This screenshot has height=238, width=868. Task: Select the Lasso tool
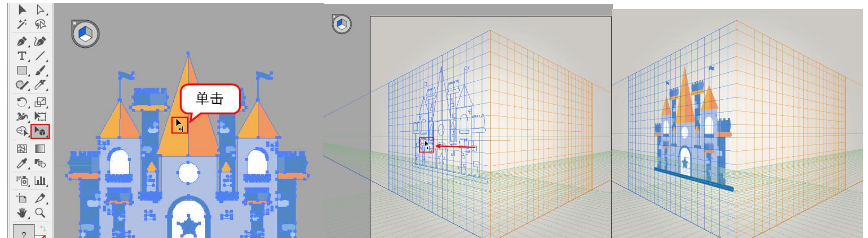tap(40, 24)
